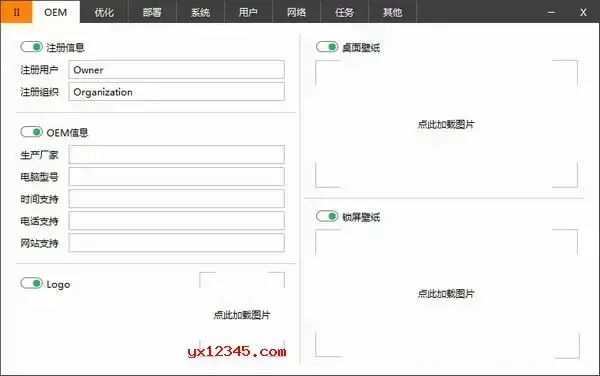Click the 桌面壁纸 label text
The height and width of the screenshot is (376, 600).
[x=361, y=47]
